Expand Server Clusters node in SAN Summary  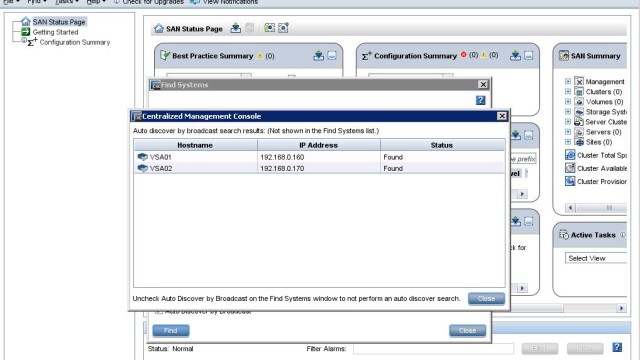point(568,122)
